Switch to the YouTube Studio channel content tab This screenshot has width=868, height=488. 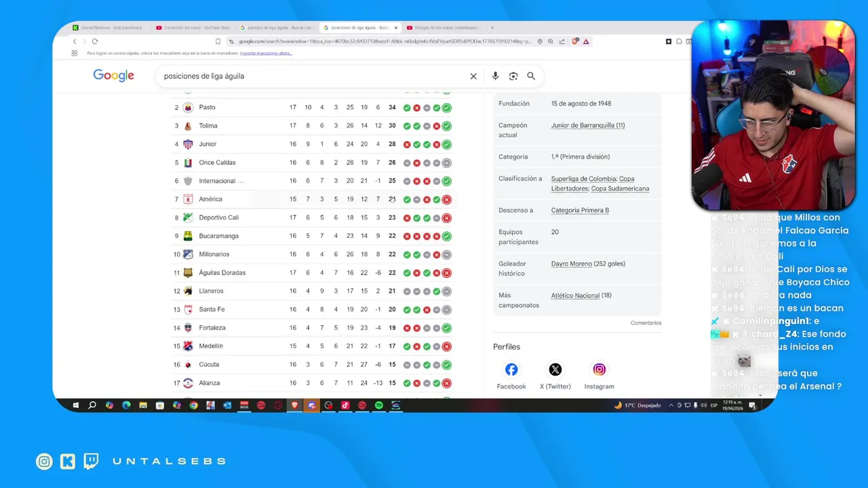(193, 28)
